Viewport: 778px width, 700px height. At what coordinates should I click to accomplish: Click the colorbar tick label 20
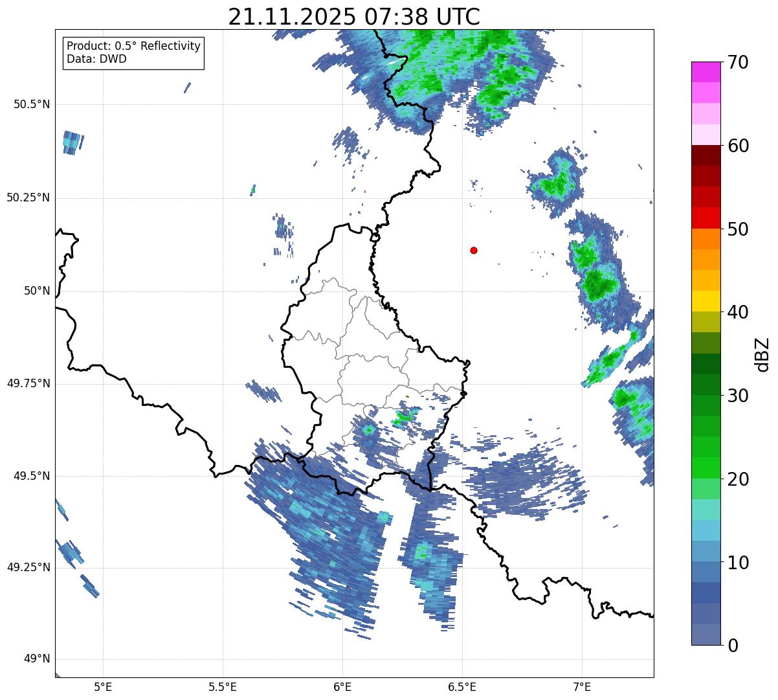coord(738,479)
